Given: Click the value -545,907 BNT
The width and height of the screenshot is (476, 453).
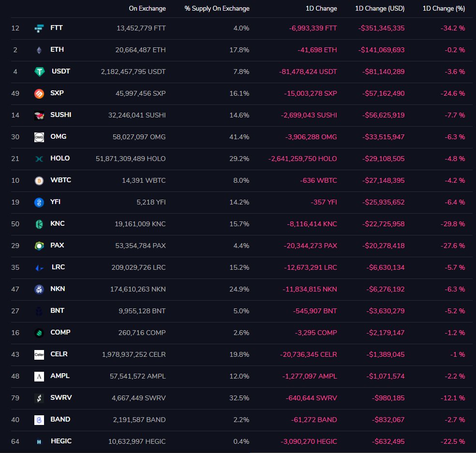Looking at the screenshot, I should click(x=315, y=311).
